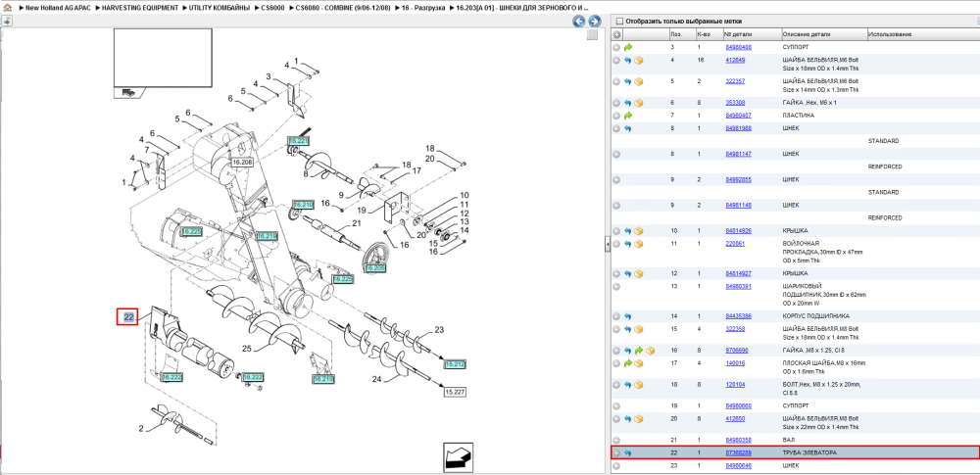The width and height of the screenshot is (980, 475).
Task: Open 'HARVESTING EQUIPMENT' breadcrumb
Action: [142, 7]
